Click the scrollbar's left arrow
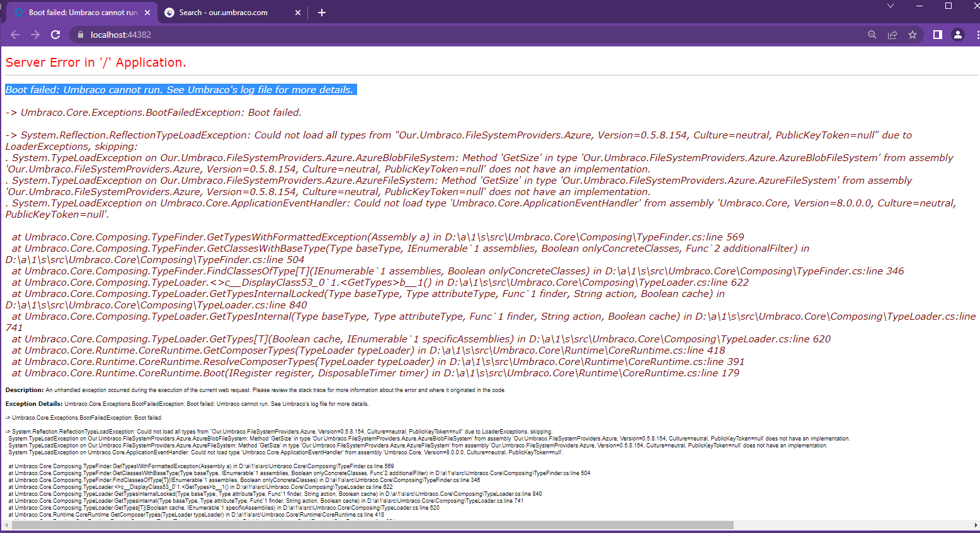Screen dimensions: 980x533 click(x=6, y=525)
